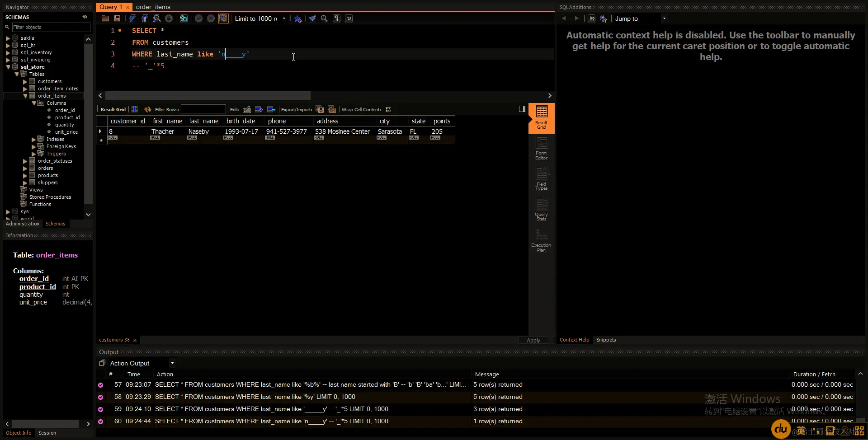The height and width of the screenshot is (440, 868).
Task: Reset column widths using the grid icon
Action: (135, 109)
